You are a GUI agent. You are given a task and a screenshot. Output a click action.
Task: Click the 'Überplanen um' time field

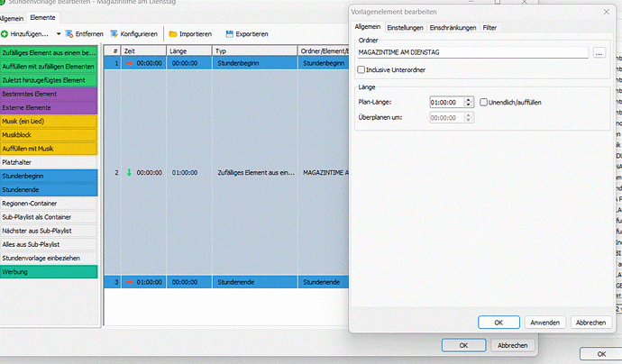click(446, 118)
